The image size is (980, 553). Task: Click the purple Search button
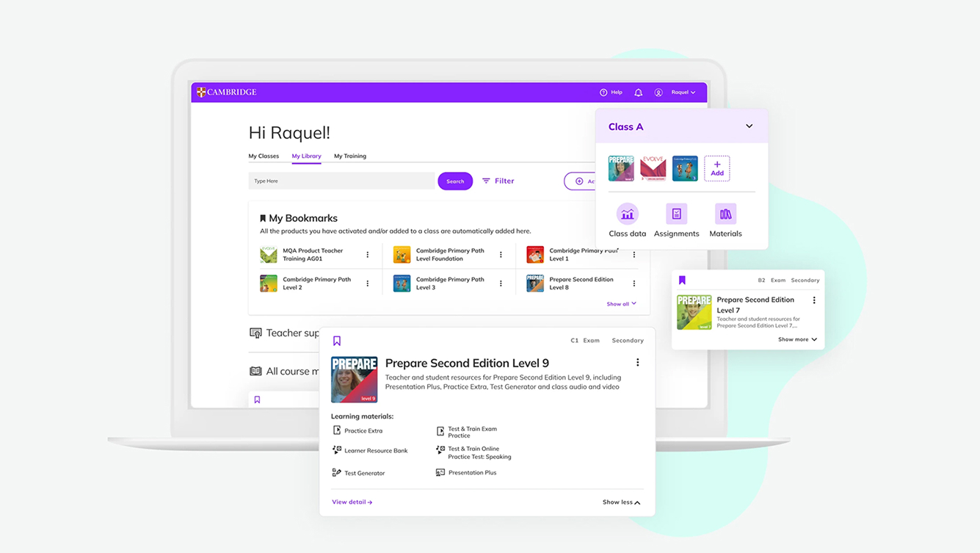pos(455,181)
